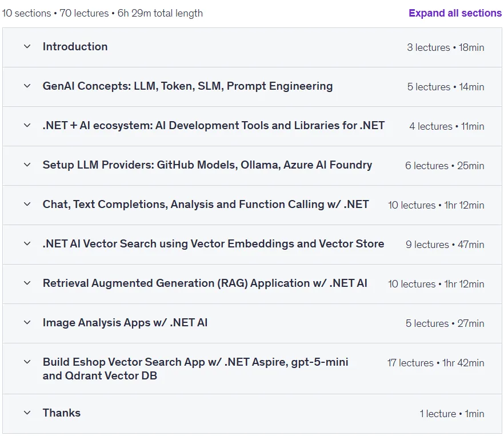The image size is (504, 436).
Task: Open the Thanks section title
Action: [x=62, y=413]
